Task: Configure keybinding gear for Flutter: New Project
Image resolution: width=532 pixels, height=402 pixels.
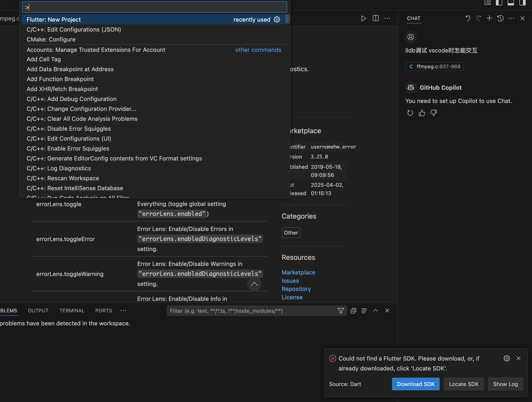Action: 277,19
